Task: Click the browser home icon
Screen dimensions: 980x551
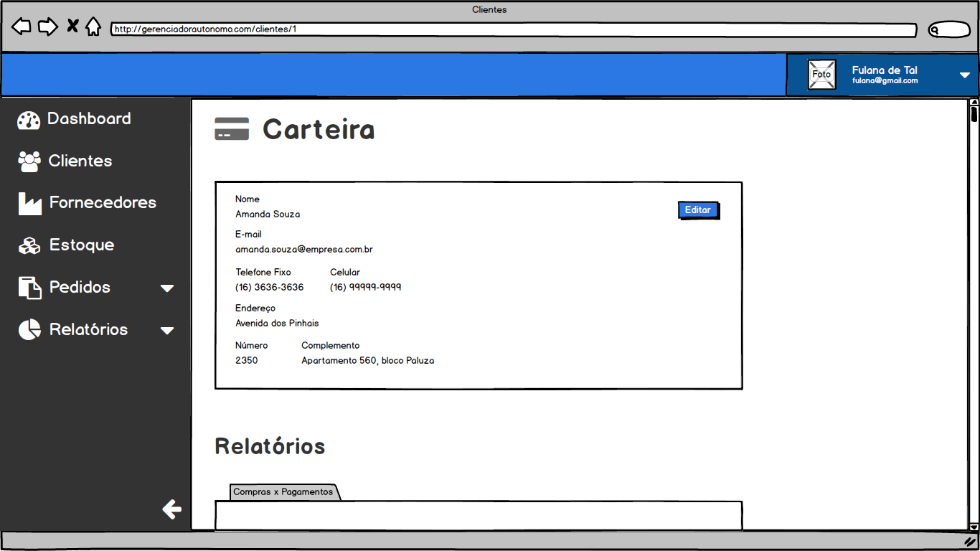Action: 93,27
